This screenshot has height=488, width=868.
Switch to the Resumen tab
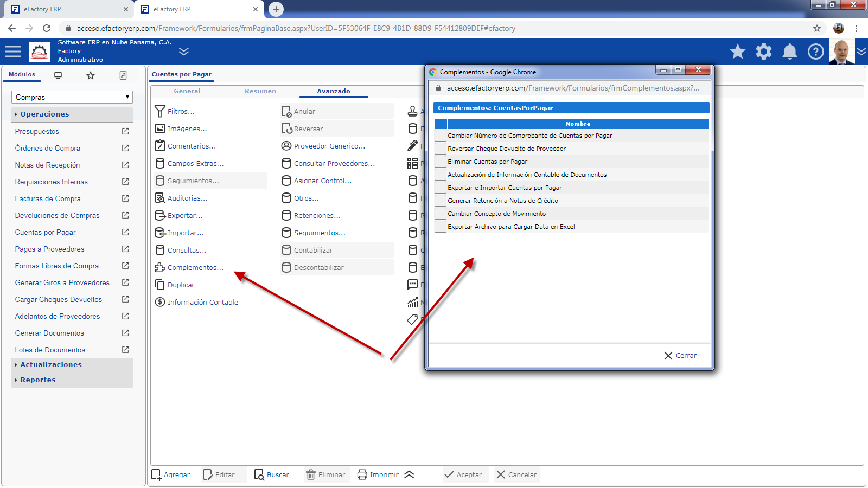point(260,91)
